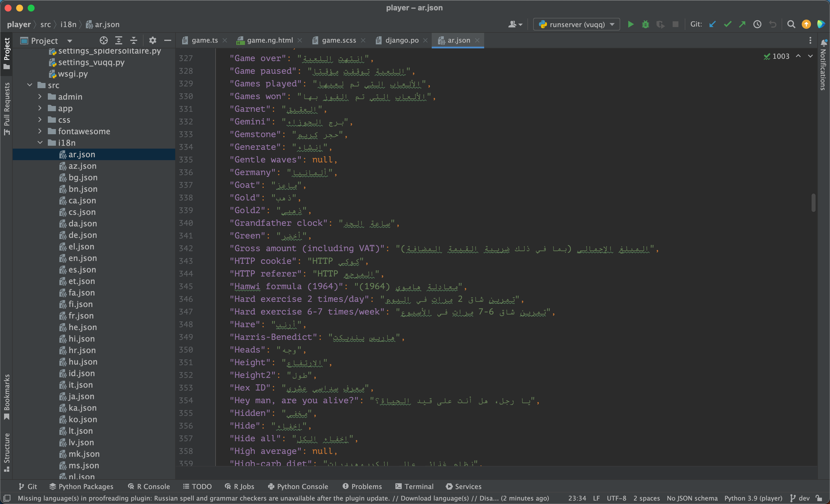Open project panel settings gear
This screenshot has height=504, width=830.
pyautogui.click(x=152, y=41)
